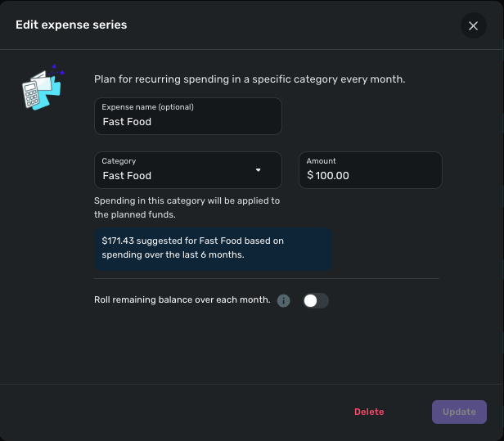This screenshot has width=504, height=441.
Task: Toggle roll remaining balance over each month
Action: [x=315, y=301]
